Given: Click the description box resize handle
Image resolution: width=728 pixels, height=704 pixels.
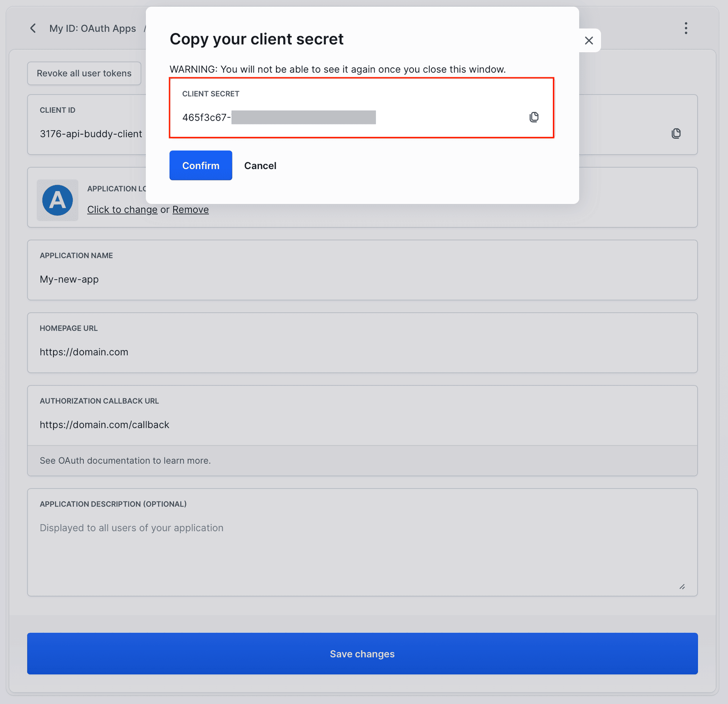Looking at the screenshot, I should click(x=682, y=586).
